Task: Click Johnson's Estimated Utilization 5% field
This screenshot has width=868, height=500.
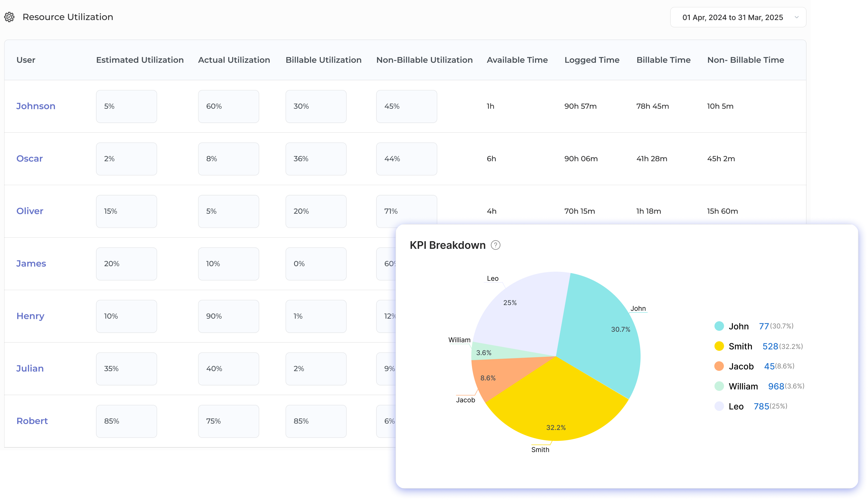Action: [x=126, y=107]
